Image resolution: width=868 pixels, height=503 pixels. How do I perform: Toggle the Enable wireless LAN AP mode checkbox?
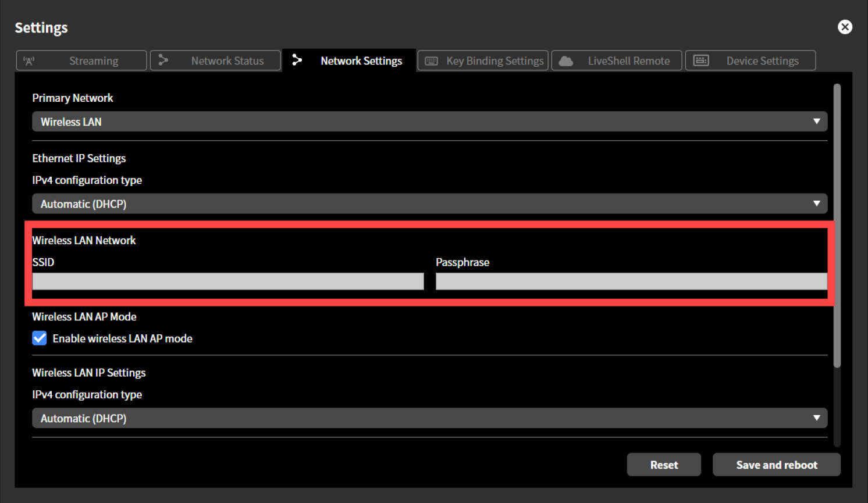click(38, 338)
